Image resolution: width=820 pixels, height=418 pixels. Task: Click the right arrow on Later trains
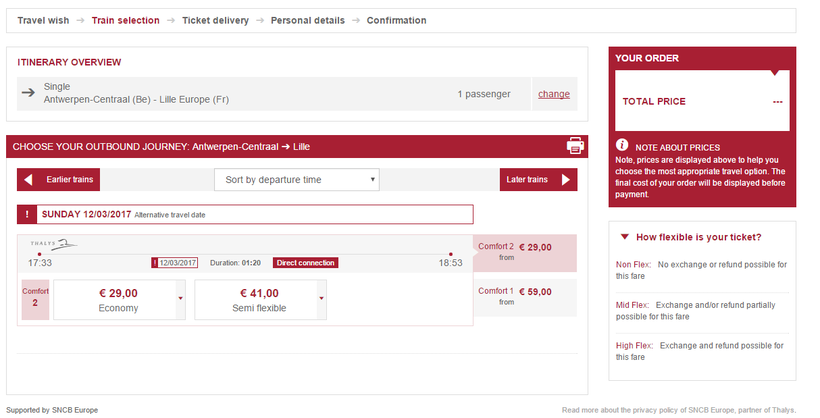pos(567,180)
